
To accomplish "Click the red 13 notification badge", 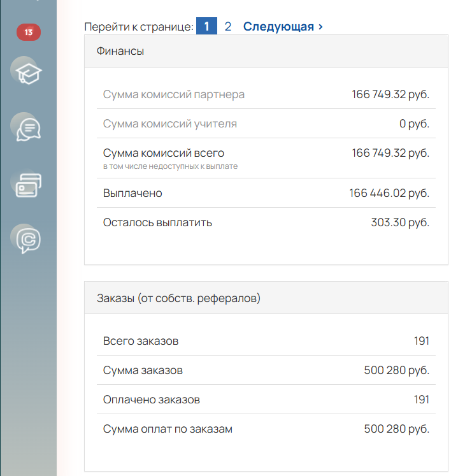I will 29,32.
